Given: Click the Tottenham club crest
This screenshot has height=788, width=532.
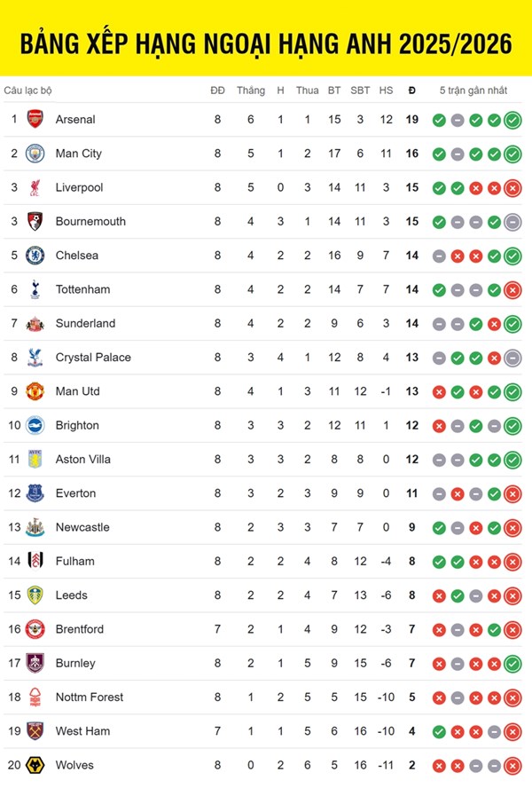Looking at the screenshot, I should coord(35,289).
